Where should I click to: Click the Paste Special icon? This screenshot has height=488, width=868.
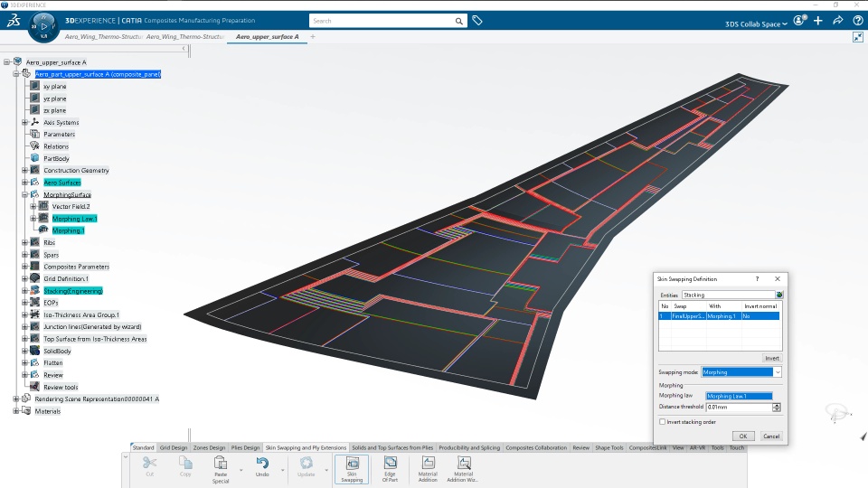pos(221,463)
